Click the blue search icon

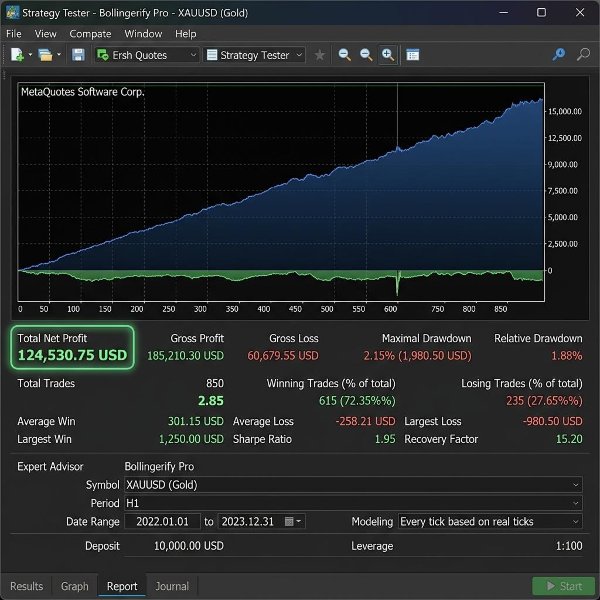(x=559, y=54)
